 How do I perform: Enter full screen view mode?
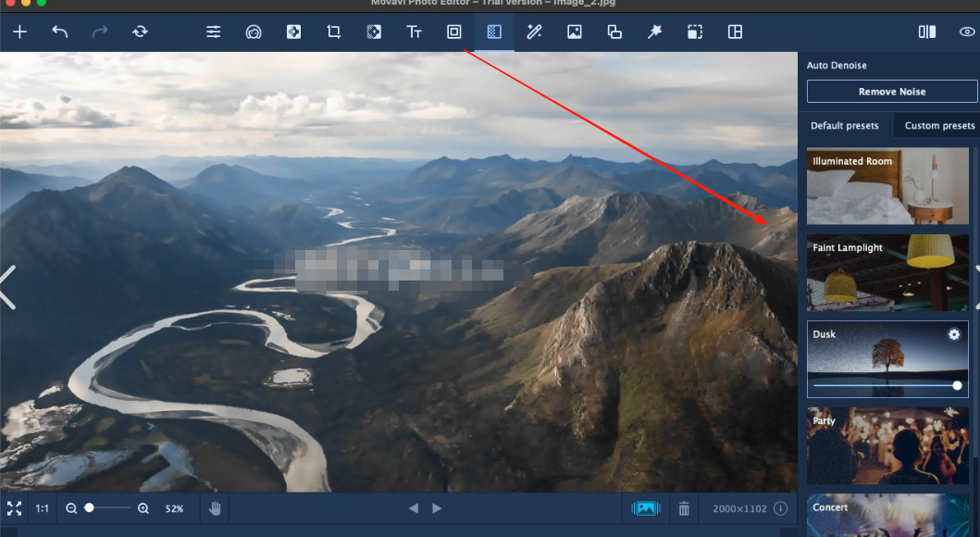coord(14,509)
